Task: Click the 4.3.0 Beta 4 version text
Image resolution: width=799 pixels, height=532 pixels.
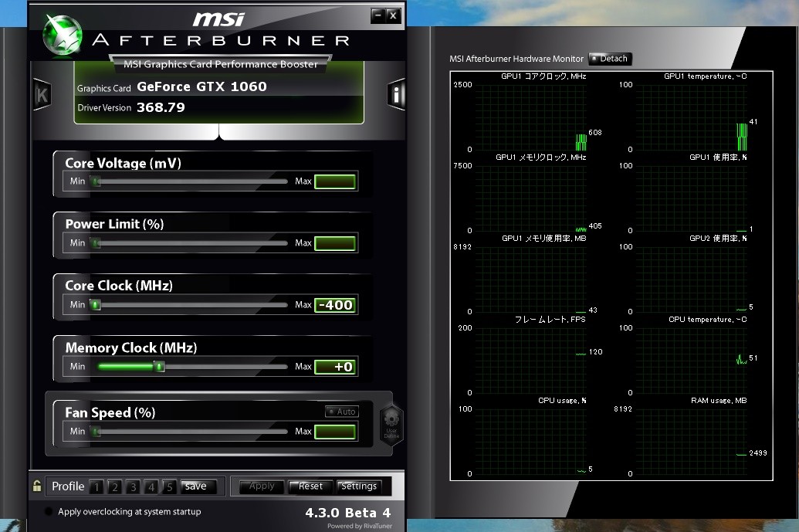Action: tap(348, 513)
